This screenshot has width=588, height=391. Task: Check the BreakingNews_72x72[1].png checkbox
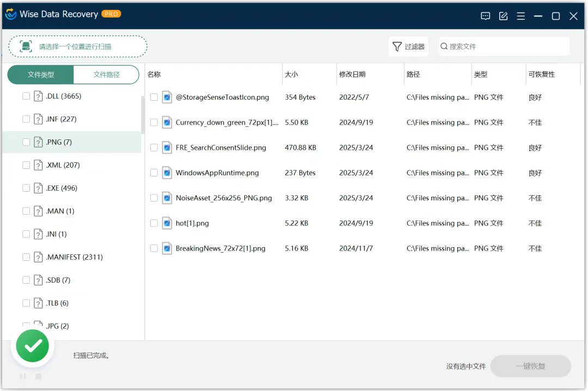153,248
